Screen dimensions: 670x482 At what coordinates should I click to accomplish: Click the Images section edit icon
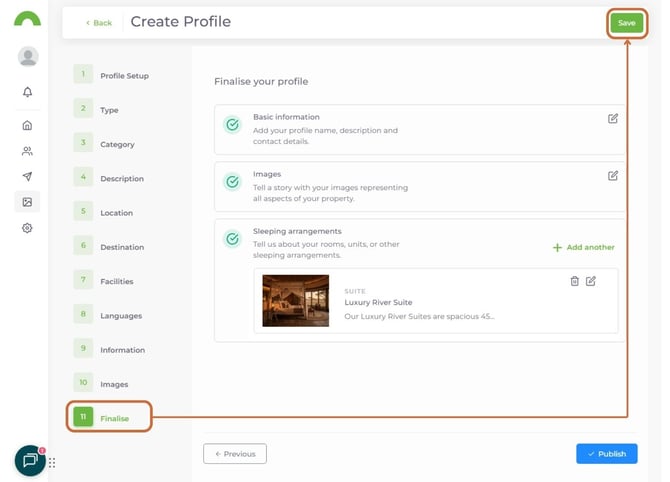pos(613,175)
